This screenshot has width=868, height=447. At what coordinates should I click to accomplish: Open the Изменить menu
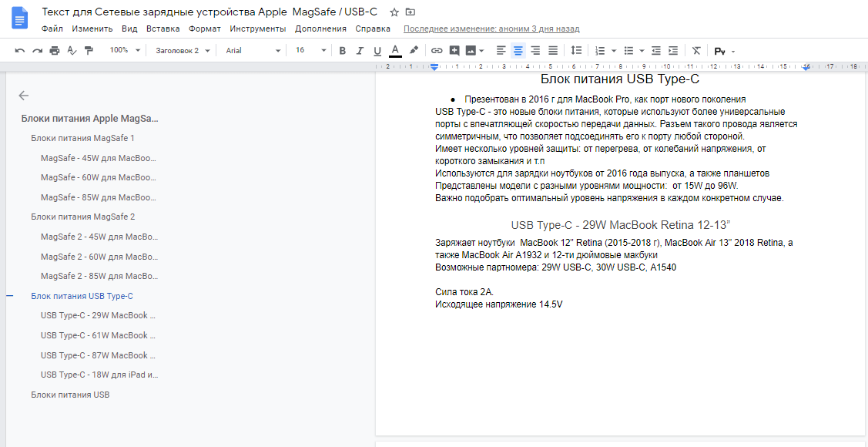pos(92,29)
